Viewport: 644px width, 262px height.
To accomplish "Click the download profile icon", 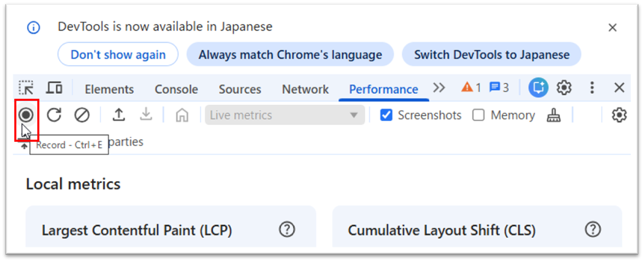I will 146,115.
